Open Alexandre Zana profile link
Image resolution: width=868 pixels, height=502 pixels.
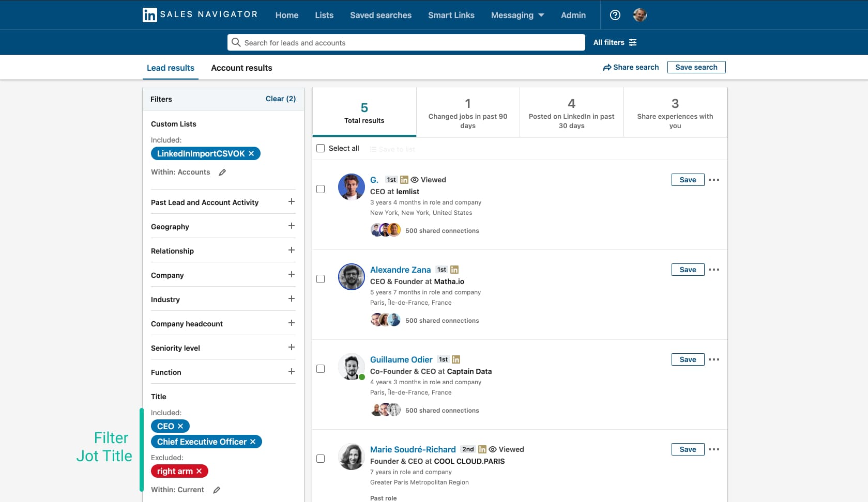[x=400, y=270]
